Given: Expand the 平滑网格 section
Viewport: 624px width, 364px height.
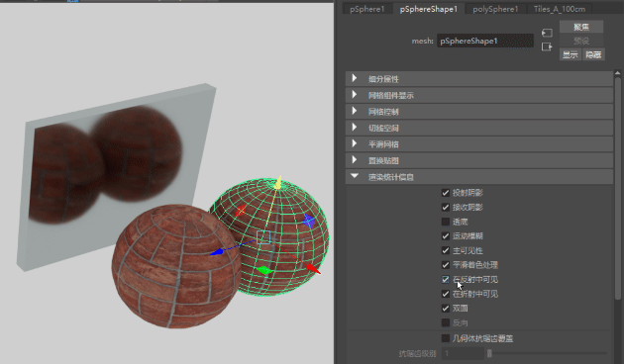Looking at the screenshot, I should [479, 143].
